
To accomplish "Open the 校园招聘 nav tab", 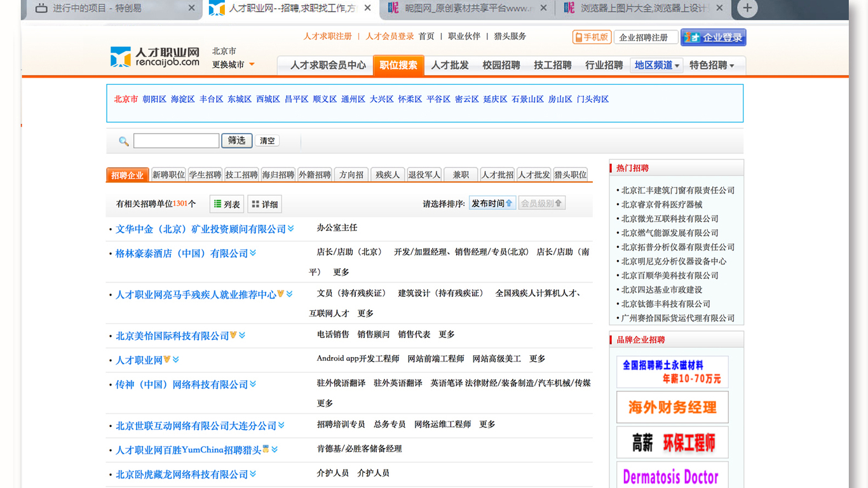I will (501, 65).
